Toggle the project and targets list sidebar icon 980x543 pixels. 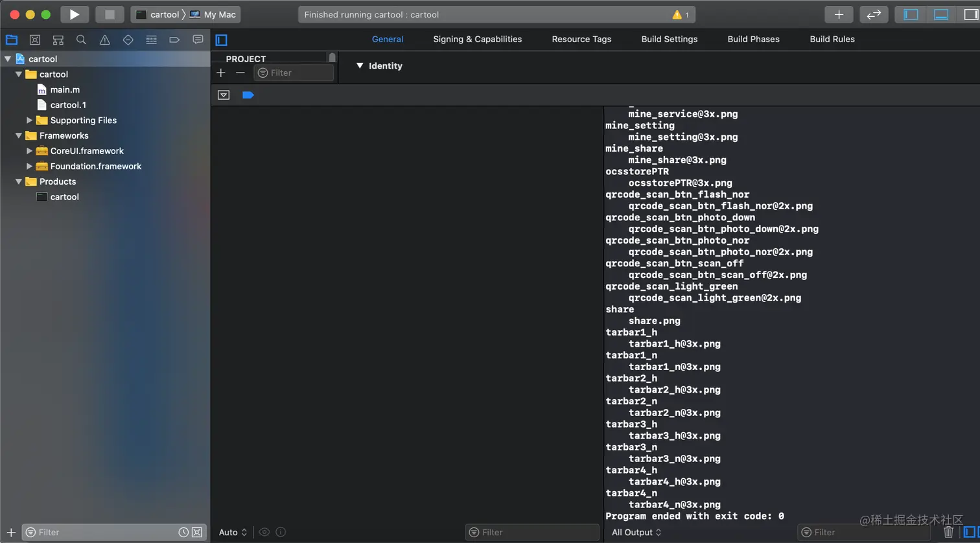click(x=222, y=40)
